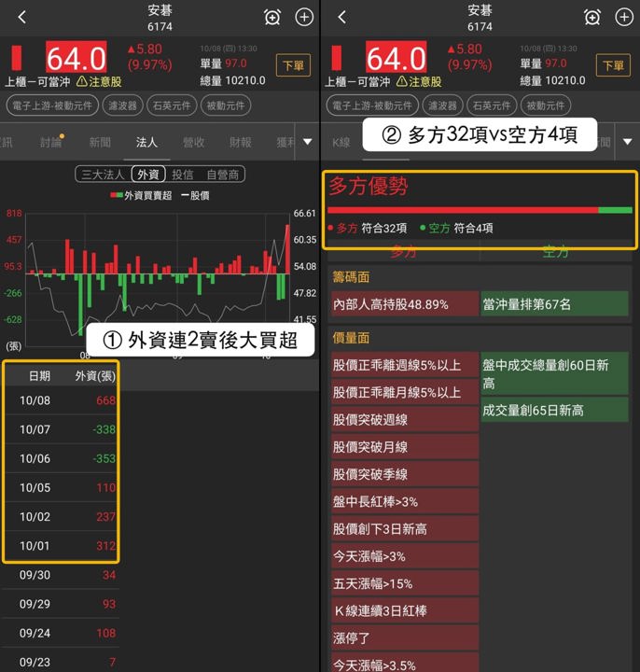Image resolution: width=640 pixels, height=672 pixels.
Task: Tap 64.0 price box on left screen
Action: [x=77, y=58]
